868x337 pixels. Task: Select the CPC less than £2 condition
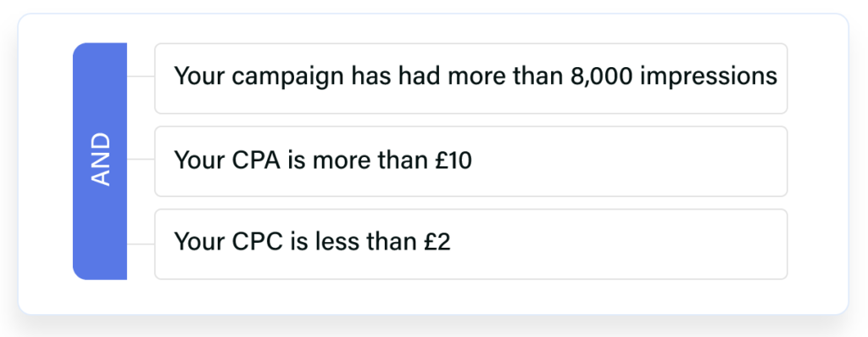point(470,244)
